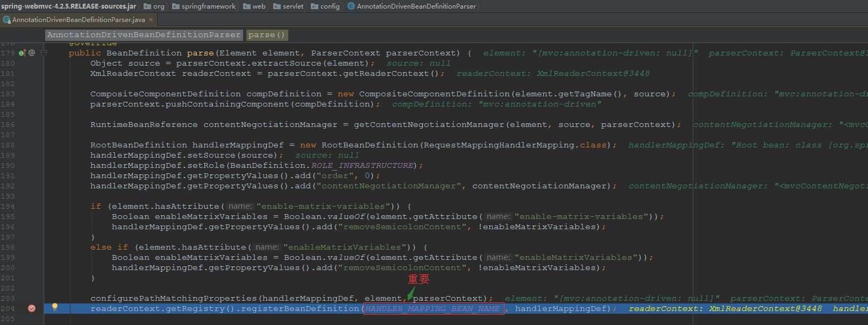This screenshot has height=325, width=868.
Task: Click line number 194 in the gutter
Action: tap(8, 207)
